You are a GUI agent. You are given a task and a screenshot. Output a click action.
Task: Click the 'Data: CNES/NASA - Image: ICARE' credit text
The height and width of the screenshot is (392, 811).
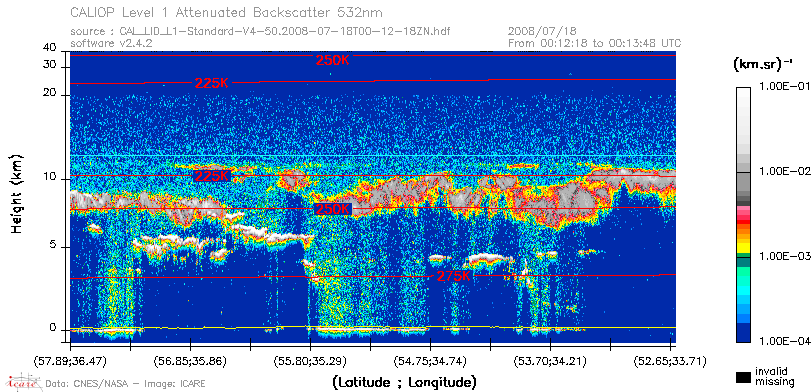[x=126, y=384]
